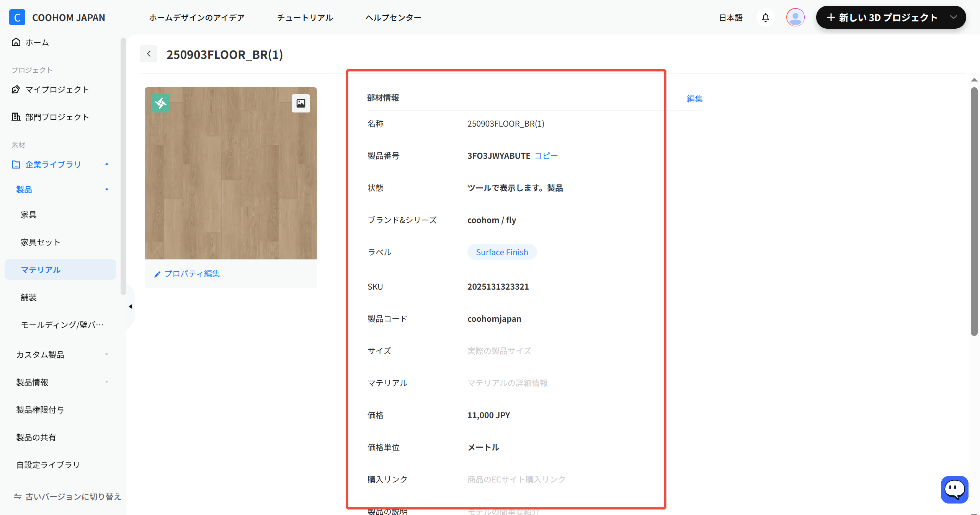The height and width of the screenshot is (515, 980).
Task: Expand the 製品情報 submenu arrow
Action: pos(107,382)
